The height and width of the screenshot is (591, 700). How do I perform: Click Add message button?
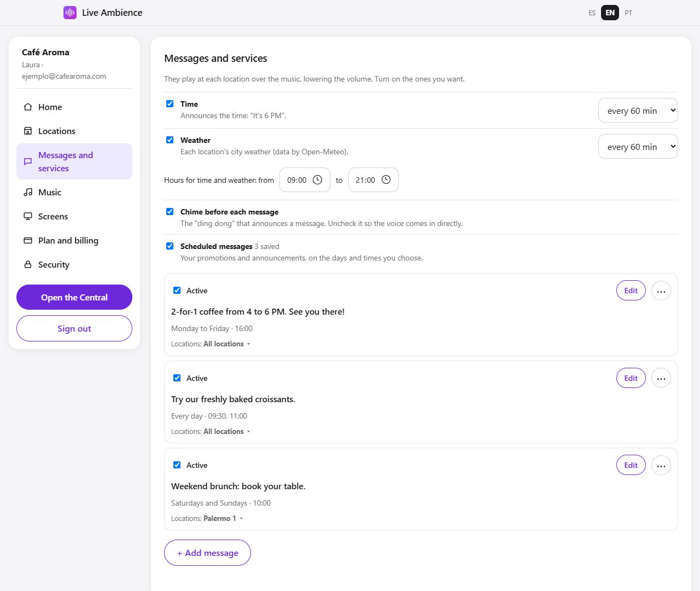[207, 553]
